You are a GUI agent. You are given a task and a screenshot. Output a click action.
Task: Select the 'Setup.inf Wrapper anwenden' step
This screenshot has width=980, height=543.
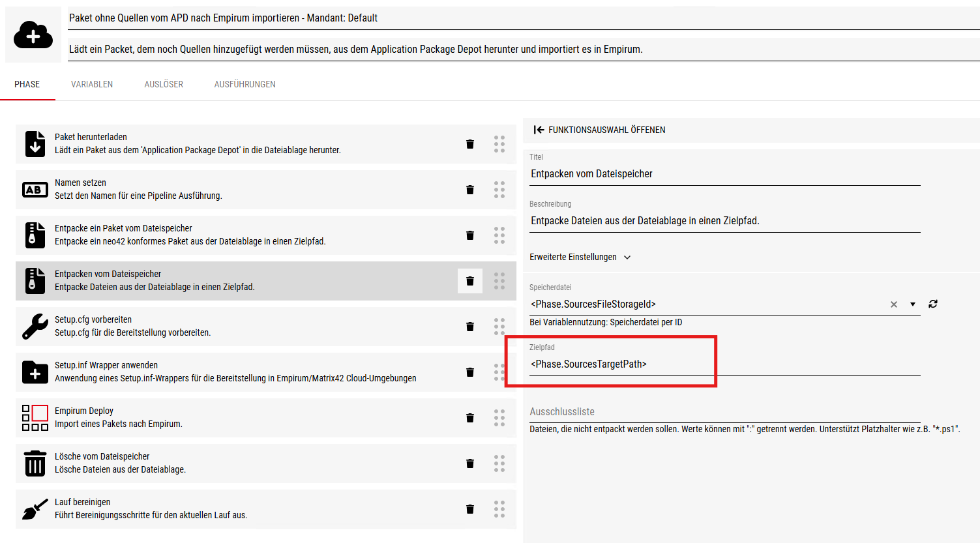[x=235, y=372]
